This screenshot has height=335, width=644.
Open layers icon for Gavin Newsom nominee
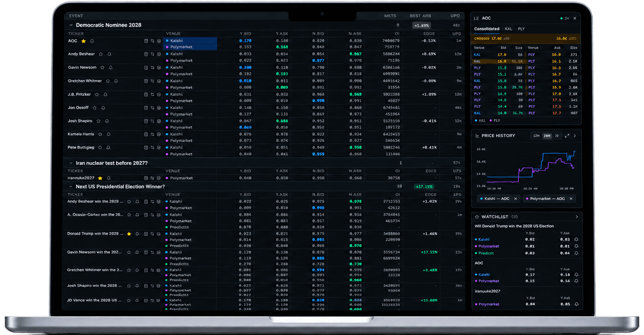pyautogui.click(x=159, y=68)
